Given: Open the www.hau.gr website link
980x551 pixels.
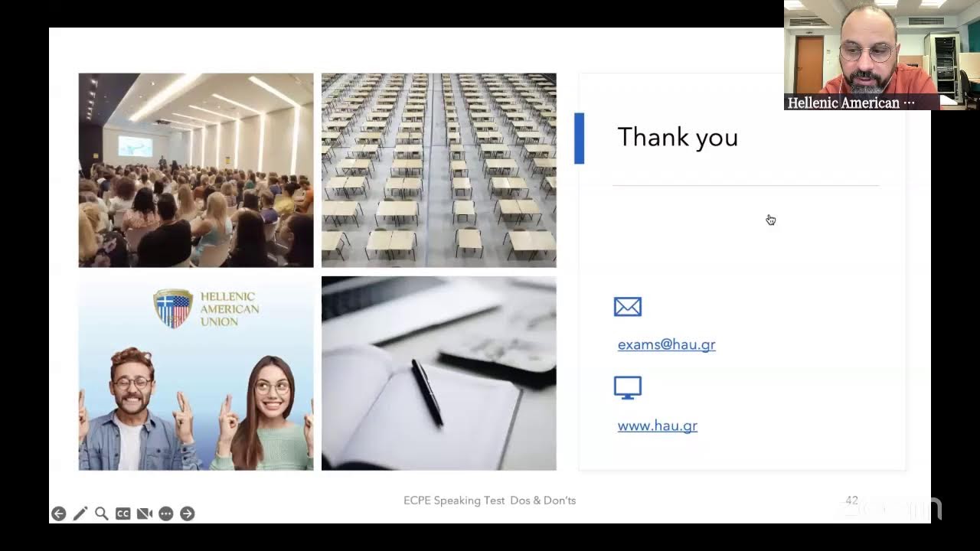Looking at the screenshot, I should coord(657,425).
